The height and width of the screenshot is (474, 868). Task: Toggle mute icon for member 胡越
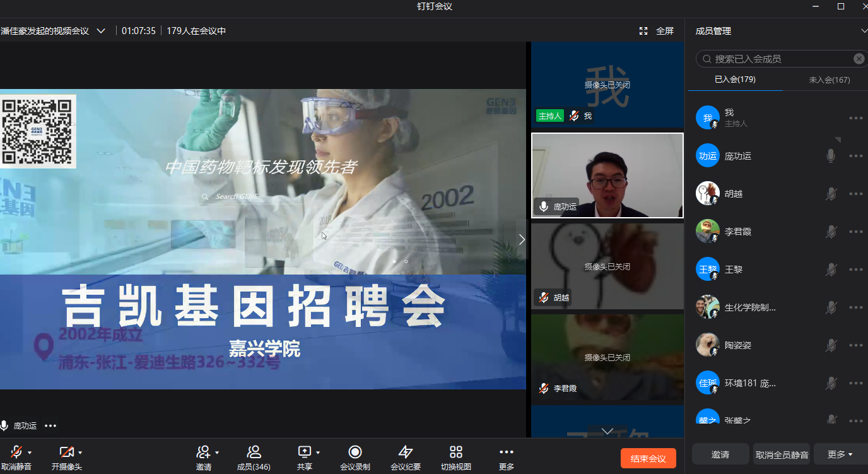(x=831, y=194)
